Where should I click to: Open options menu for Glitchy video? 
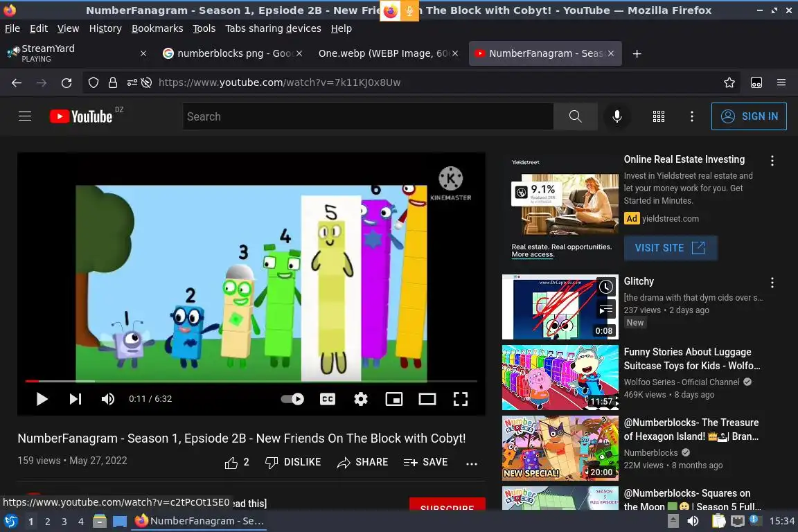tap(772, 283)
